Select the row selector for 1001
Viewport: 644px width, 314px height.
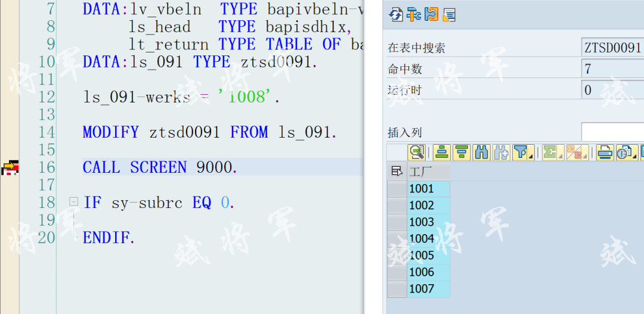(x=397, y=189)
